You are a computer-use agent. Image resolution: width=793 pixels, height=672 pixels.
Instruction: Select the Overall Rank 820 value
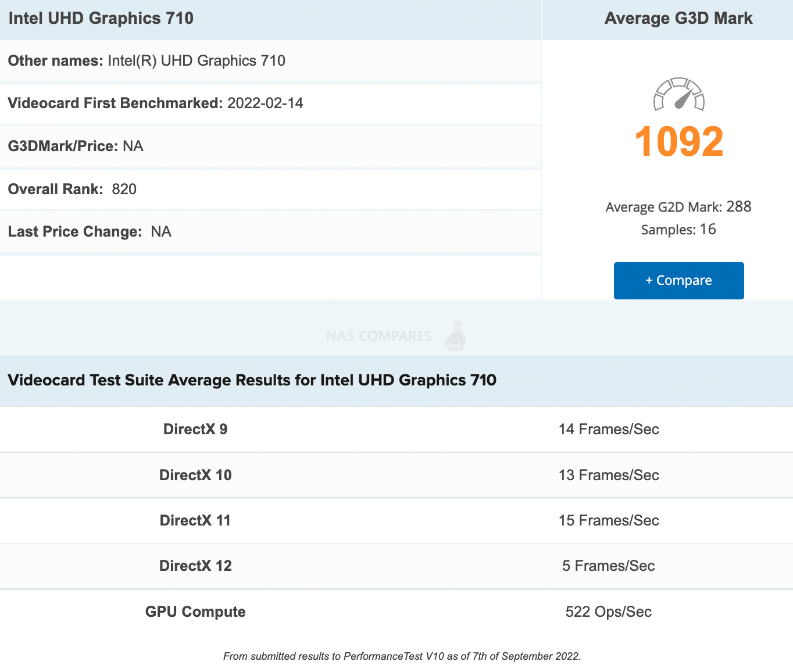click(x=124, y=189)
